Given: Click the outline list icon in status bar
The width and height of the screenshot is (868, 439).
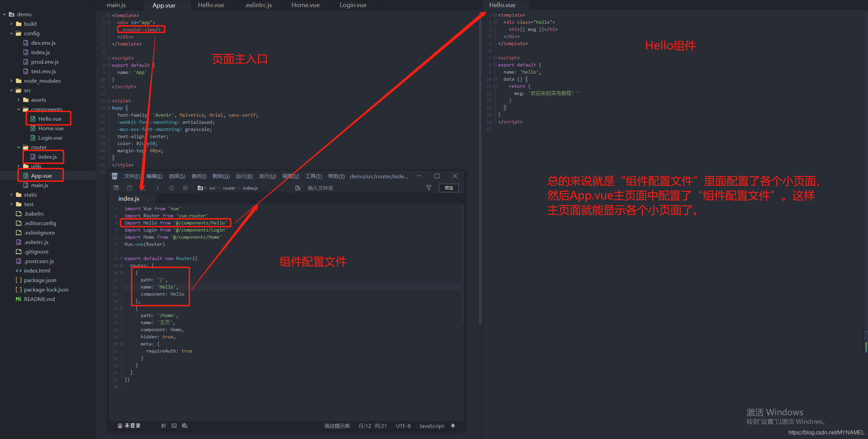Looking at the screenshot, I should tap(164, 426).
